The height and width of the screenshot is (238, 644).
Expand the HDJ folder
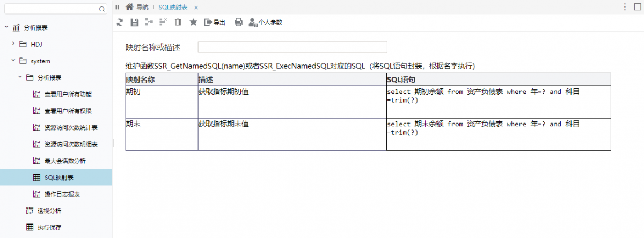click(x=13, y=44)
